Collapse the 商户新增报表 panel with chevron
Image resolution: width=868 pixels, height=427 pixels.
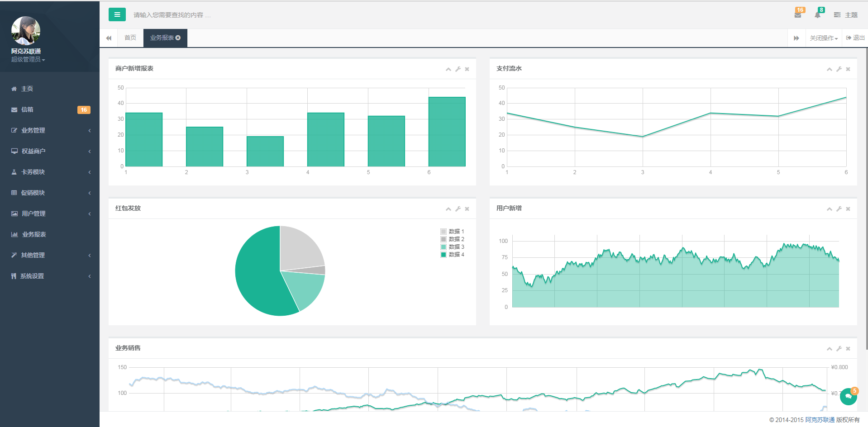point(448,69)
